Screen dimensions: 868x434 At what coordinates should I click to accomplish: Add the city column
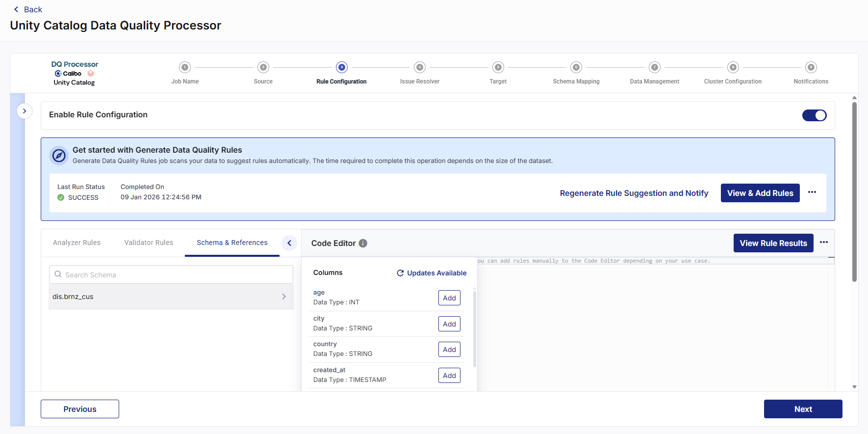tap(449, 324)
